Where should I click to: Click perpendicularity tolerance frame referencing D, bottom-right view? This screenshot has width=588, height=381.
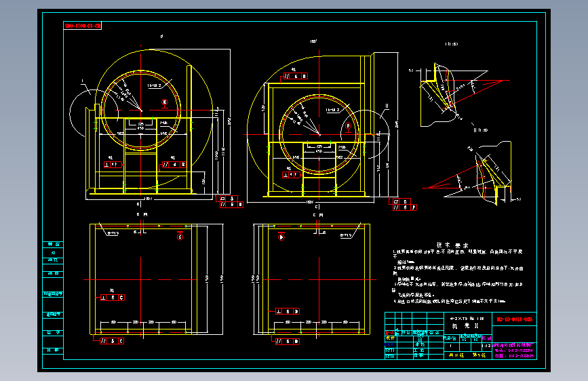click(x=288, y=311)
